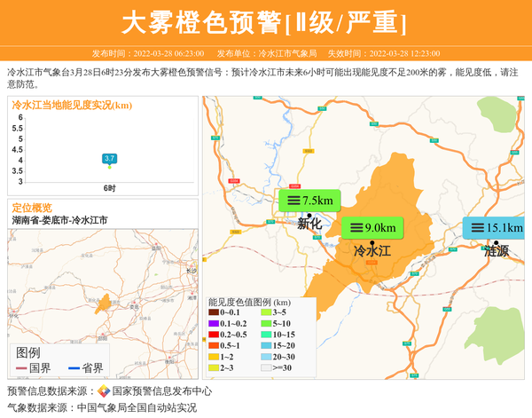This screenshot has height=418, width=532.
Task: Click the black dot marker at 涟源
Action: (496, 242)
